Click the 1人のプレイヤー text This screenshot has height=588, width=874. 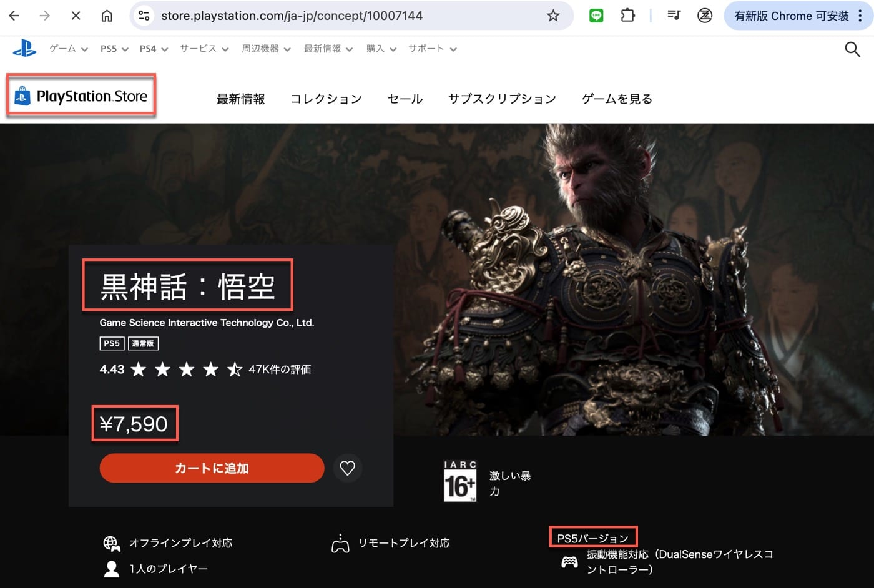[x=169, y=569]
